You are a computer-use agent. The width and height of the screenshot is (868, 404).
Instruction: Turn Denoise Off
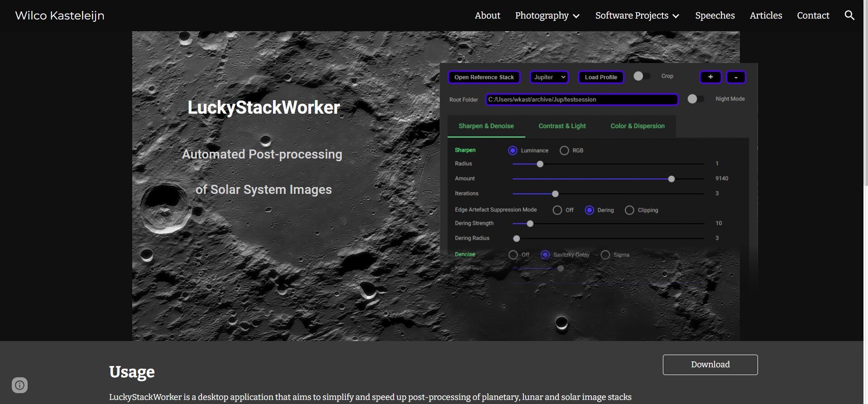tap(513, 255)
